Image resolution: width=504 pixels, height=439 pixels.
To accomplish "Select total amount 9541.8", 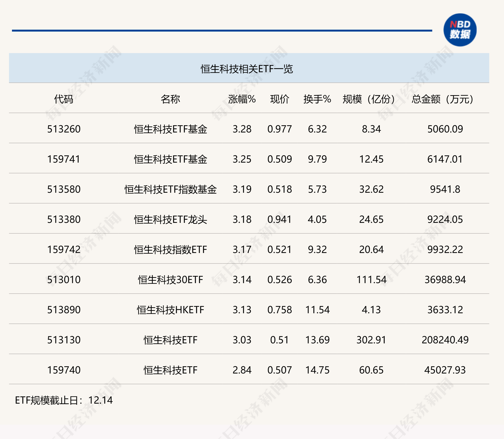I will tap(445, 189).
